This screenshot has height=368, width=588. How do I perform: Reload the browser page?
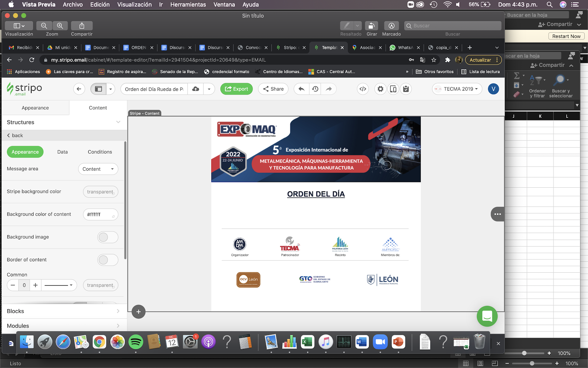pyautogui.click(x=32, y=60)
